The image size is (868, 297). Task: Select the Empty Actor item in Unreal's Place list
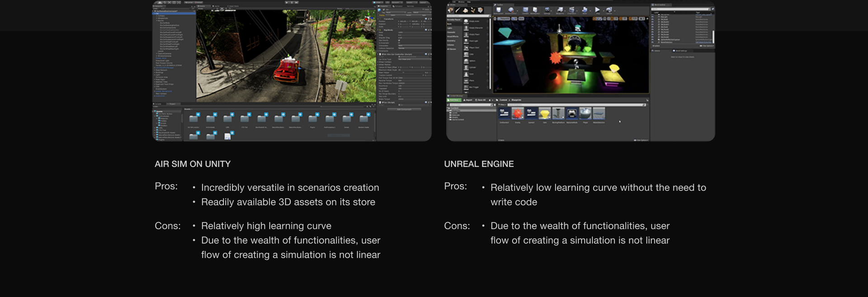pyautogui.click(x=476, y=21)
